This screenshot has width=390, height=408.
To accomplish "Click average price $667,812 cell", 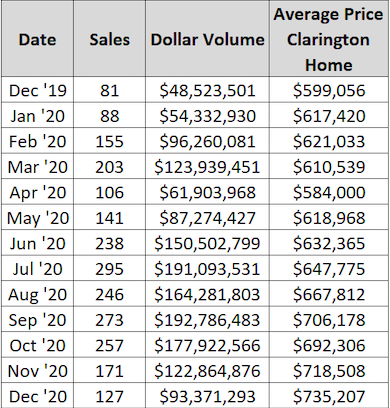I will 329,294.
